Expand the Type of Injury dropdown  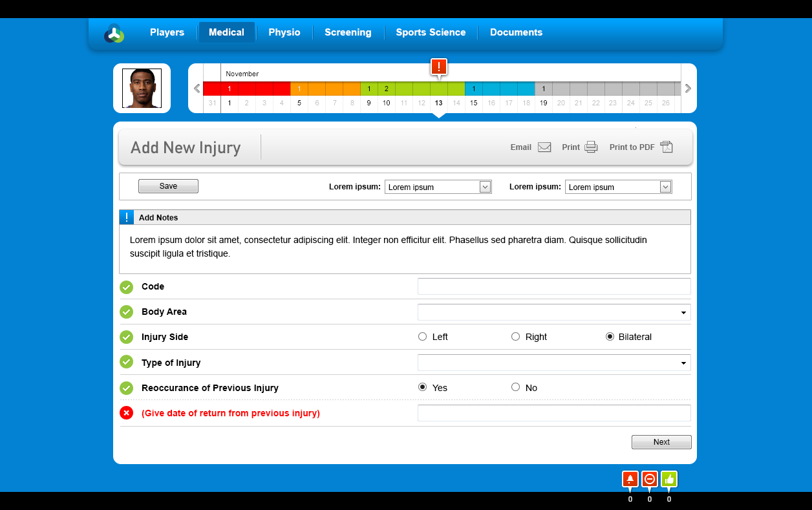click(554, 363)
